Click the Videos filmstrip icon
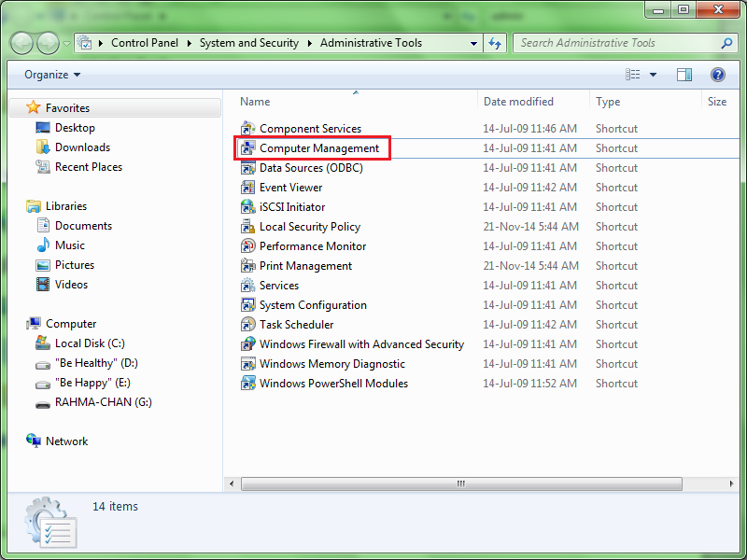Image resolution: width=747 pixels, height=560 pixels. point(43,285)
